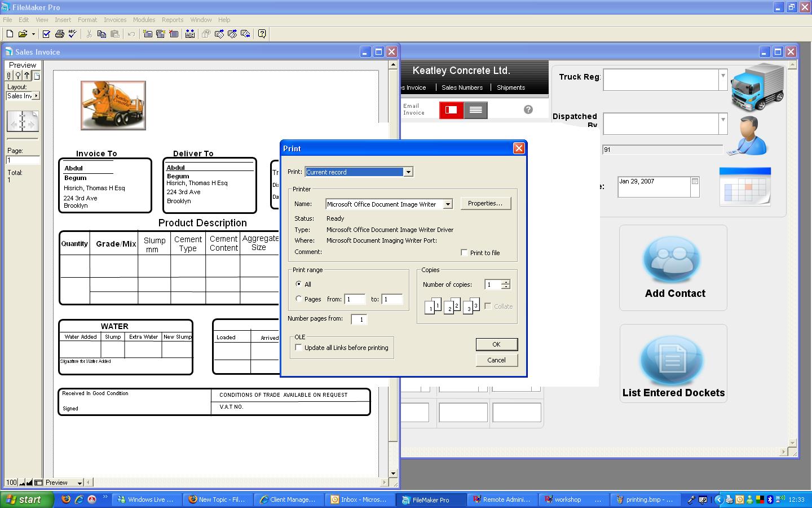Switch to the Sales Numbers tab

coord(462,87)
